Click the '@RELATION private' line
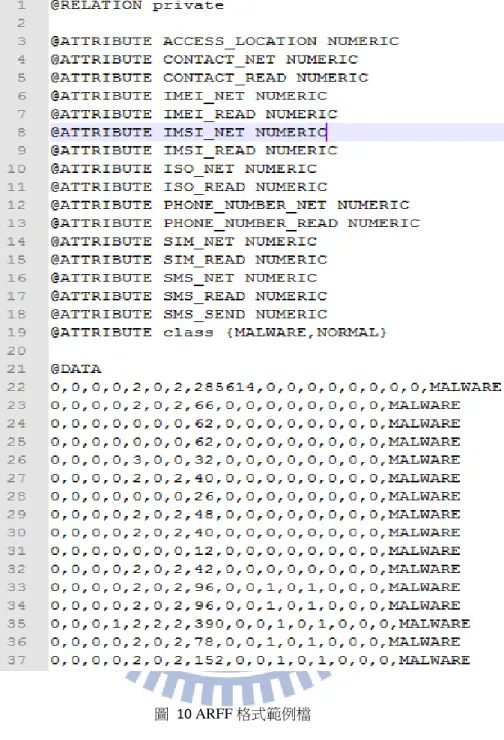This screenshot has height=740, width=504. pyautogui.click(x=137, y=6)
